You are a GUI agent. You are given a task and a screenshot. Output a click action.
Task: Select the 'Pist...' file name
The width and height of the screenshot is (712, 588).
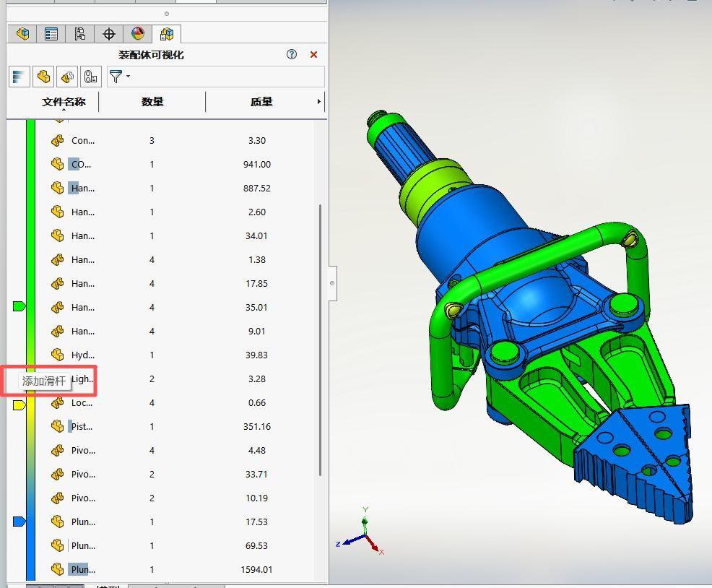(x=82, y=426)
